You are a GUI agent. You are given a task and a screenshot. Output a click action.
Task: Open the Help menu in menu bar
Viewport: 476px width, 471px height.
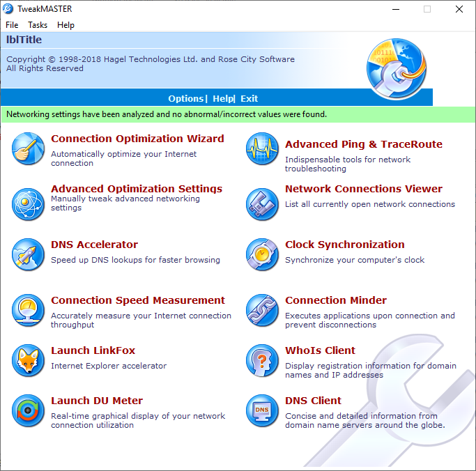[x=66, y=25]
